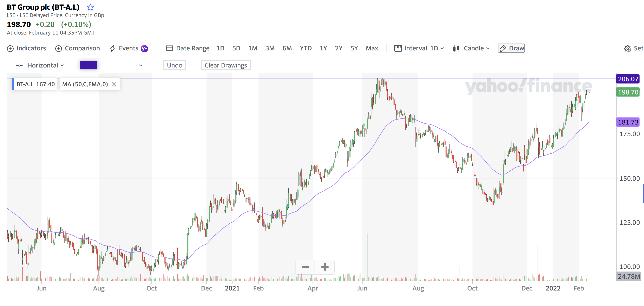
Task: Switch to the 1M range
Action: pos(253,48)
